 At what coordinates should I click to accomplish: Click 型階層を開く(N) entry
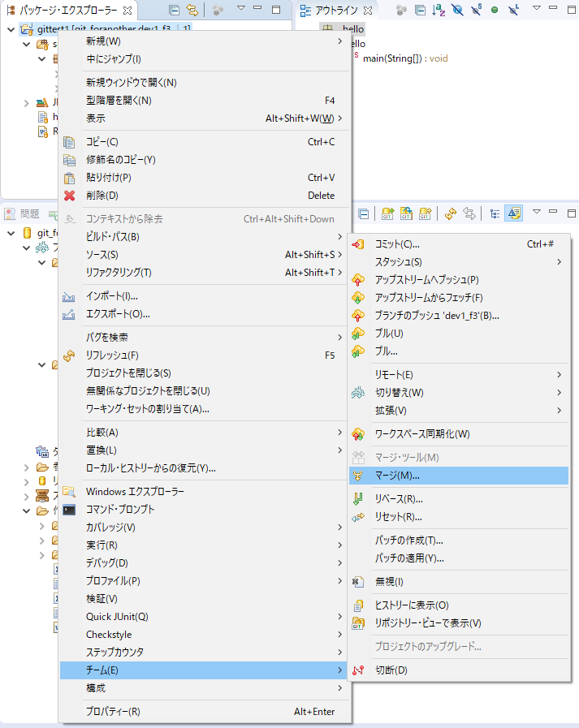pos(205,101)
